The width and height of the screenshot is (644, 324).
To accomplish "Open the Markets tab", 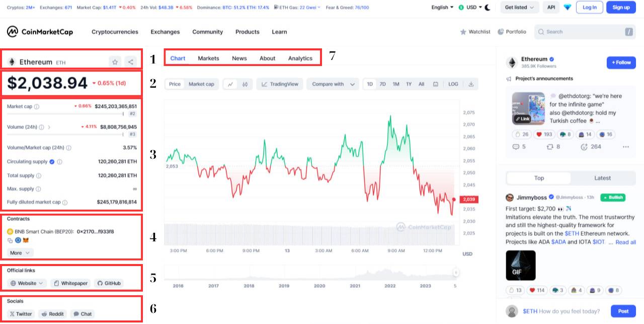I will [x=208, y=58].
